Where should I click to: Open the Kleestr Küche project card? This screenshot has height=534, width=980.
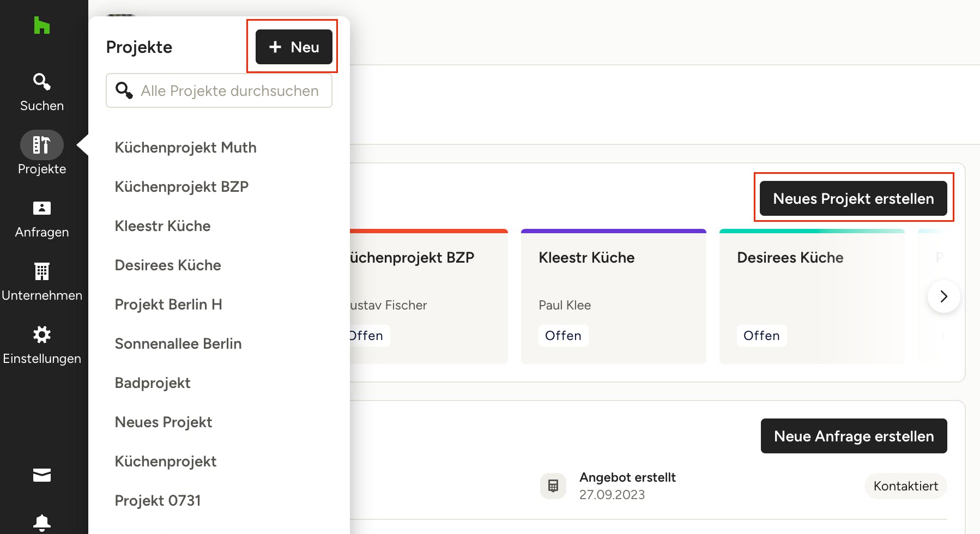614,296
